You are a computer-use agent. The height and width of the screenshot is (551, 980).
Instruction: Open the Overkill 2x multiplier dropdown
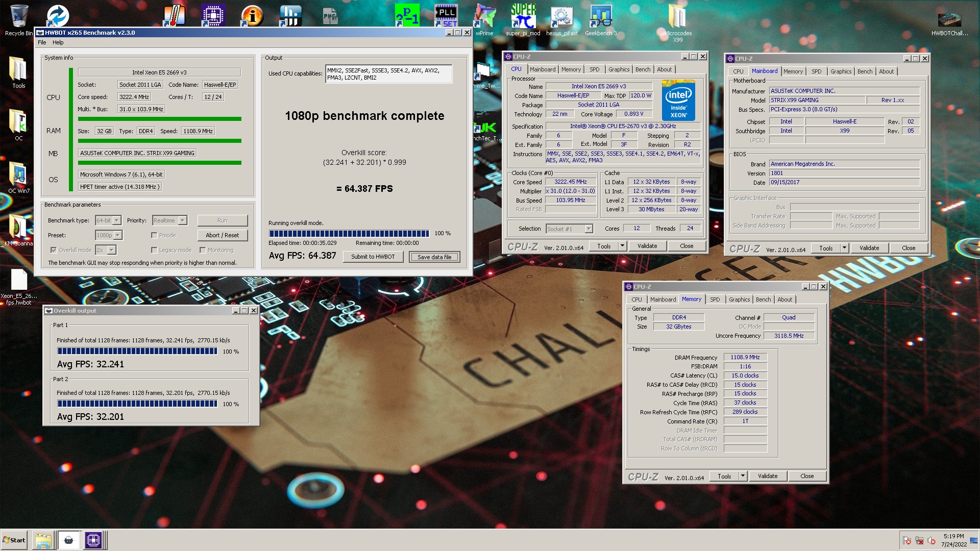112,250
